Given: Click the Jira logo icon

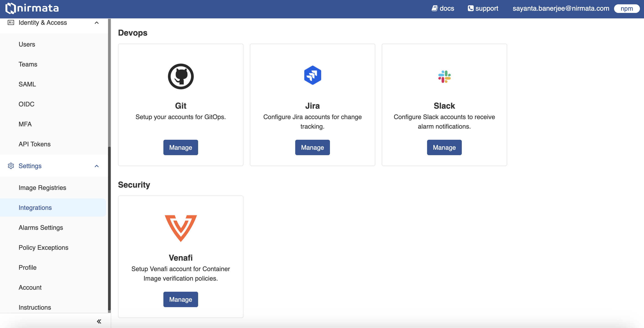Looking at the screenshot, I should (312, 75).
